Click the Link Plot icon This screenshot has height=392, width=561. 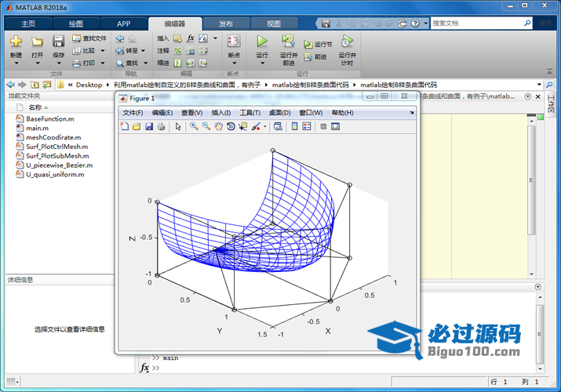pyautogui.click(x=278, y=126)
